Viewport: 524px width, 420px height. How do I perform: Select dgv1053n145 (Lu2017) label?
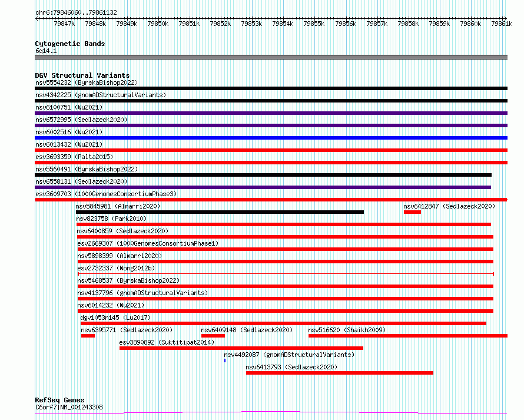115,318
